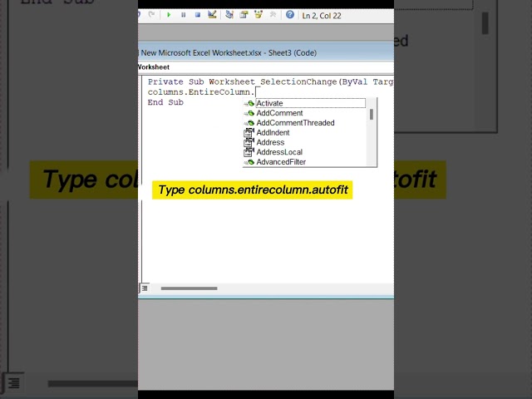Open Object Browser toolbar icon
This screenshot has height=399, width=532.
pyautogui.click(x=259, y=15)
